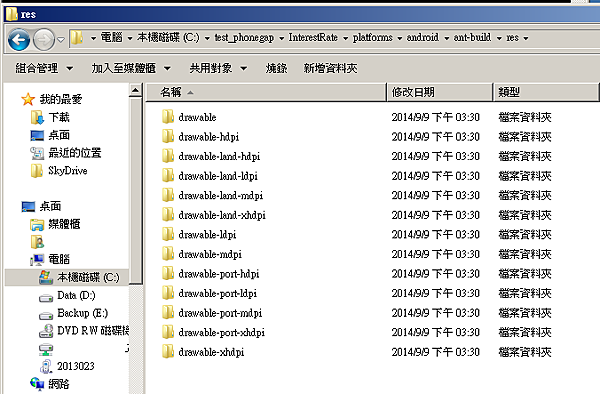Click the drawable-land-ldpi folder icon
This screenshot has width=600, height=394.
pyautogui.click(x=168, y=175)
